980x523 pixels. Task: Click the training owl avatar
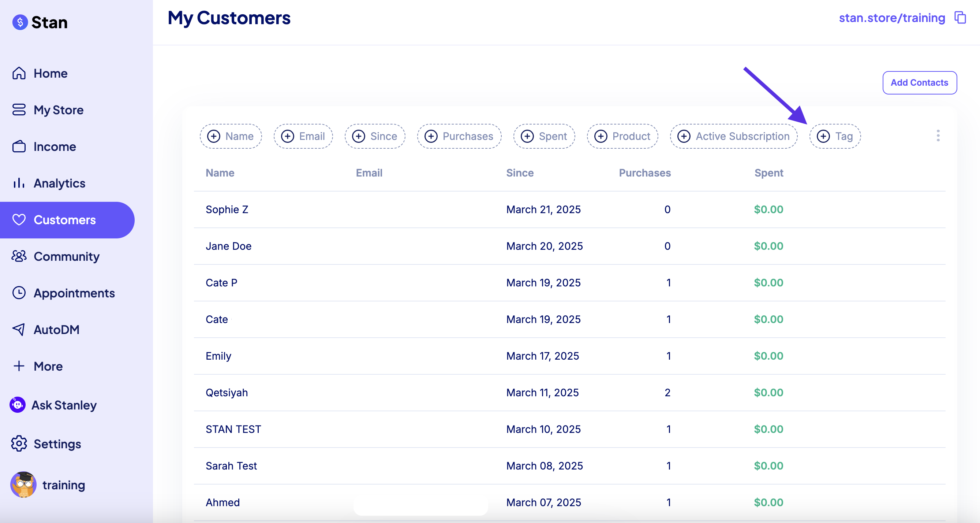pyautogui.click(x=23, y=485)
